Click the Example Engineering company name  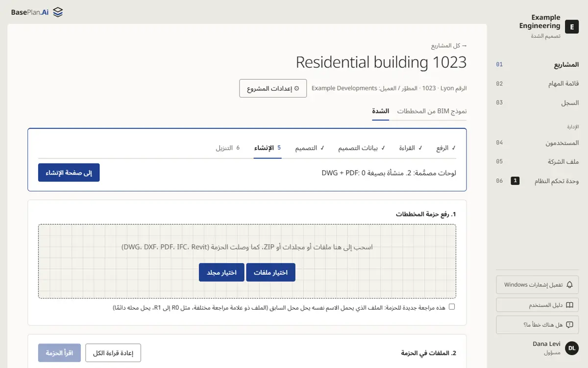[x=540, y=22]
